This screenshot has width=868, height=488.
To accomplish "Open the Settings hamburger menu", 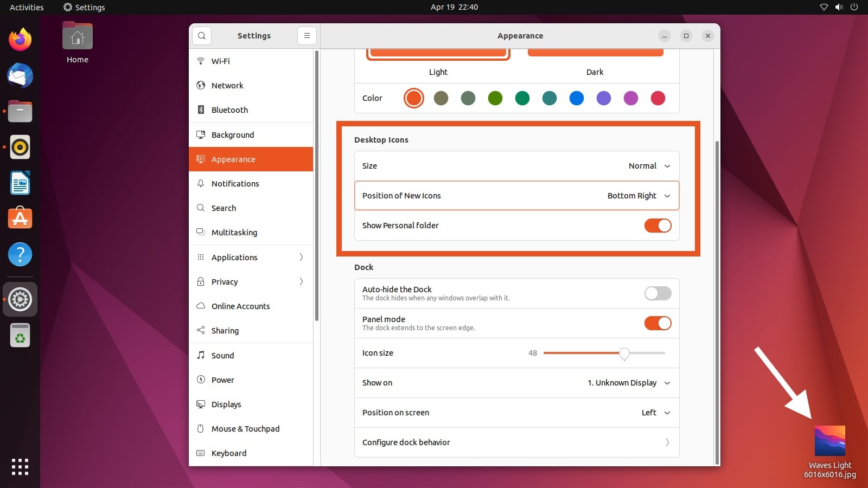I will pyautogui.click(x=307, y=35).
